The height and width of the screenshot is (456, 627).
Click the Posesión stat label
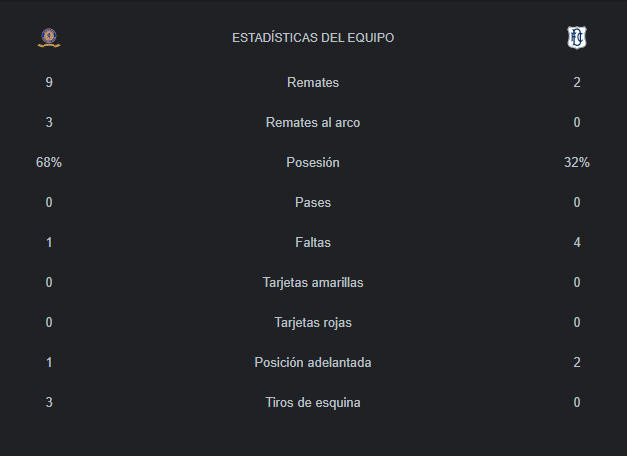point(313,162)
